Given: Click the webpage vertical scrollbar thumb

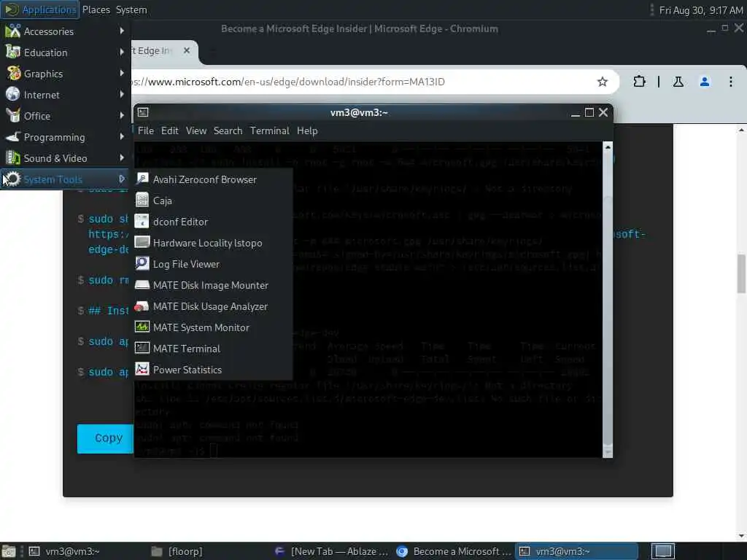Looking at the screenshot, I should click(x=741, y=274).
